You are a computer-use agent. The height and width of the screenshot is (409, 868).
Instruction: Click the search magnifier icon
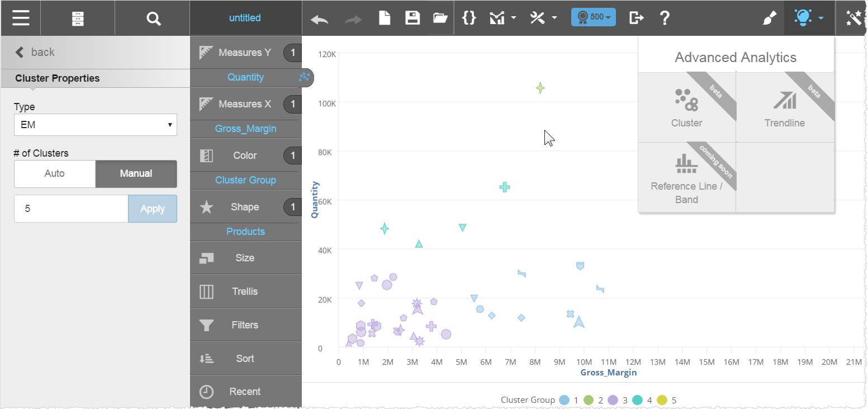(153, 18)
